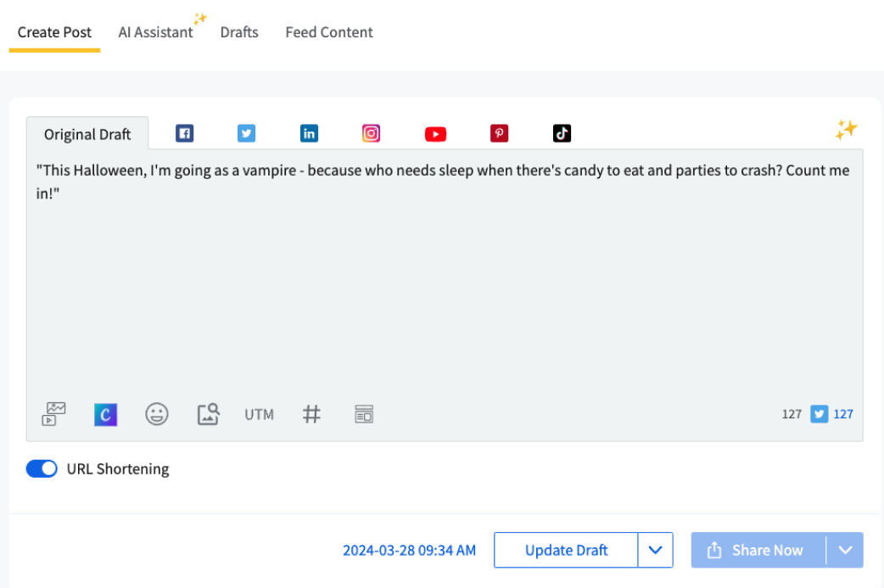
Task: Click the Update Draft button
Action: tap(566, 550)
